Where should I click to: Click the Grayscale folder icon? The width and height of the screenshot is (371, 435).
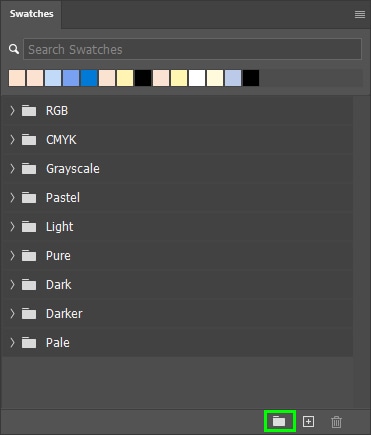pos(29,169)
